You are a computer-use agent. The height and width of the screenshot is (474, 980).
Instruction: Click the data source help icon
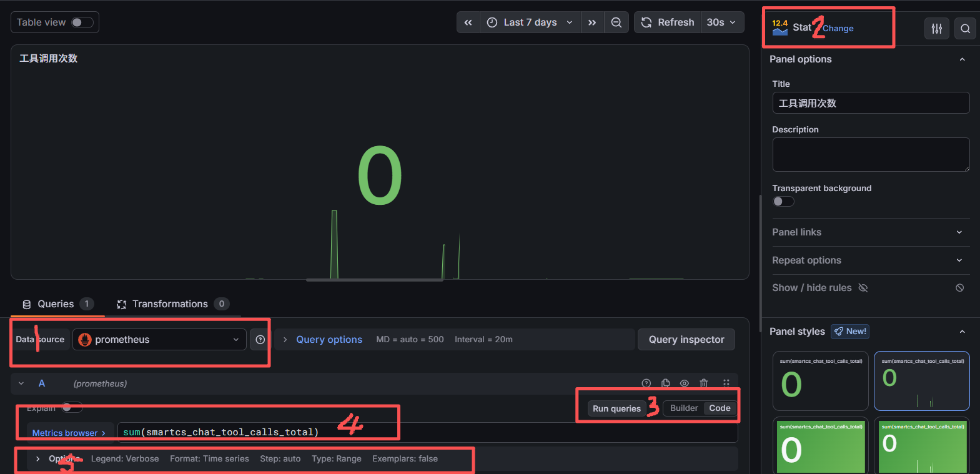tap(260, 340)
